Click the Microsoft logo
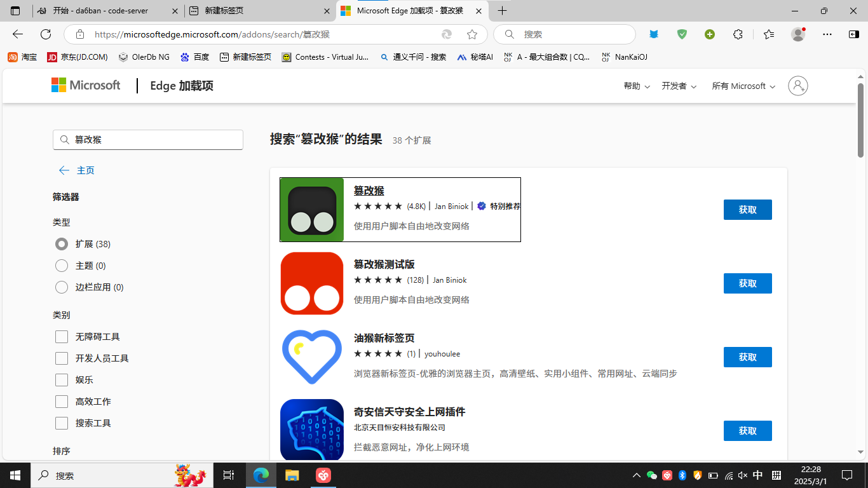 (x=86, y=85)
